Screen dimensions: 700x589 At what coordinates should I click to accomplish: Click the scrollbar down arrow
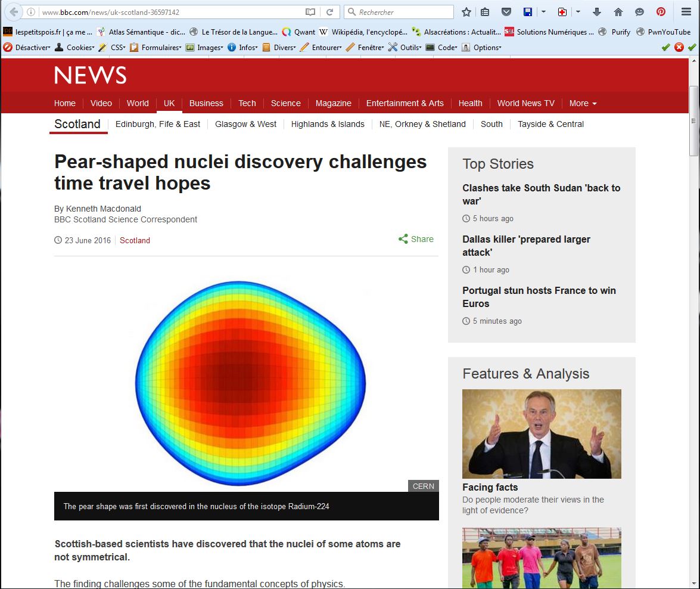pyautogui.click(x=693, y=584)
